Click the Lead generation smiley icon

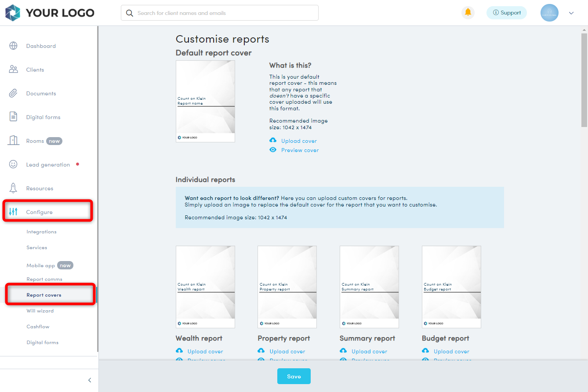(x=13, y=164)
